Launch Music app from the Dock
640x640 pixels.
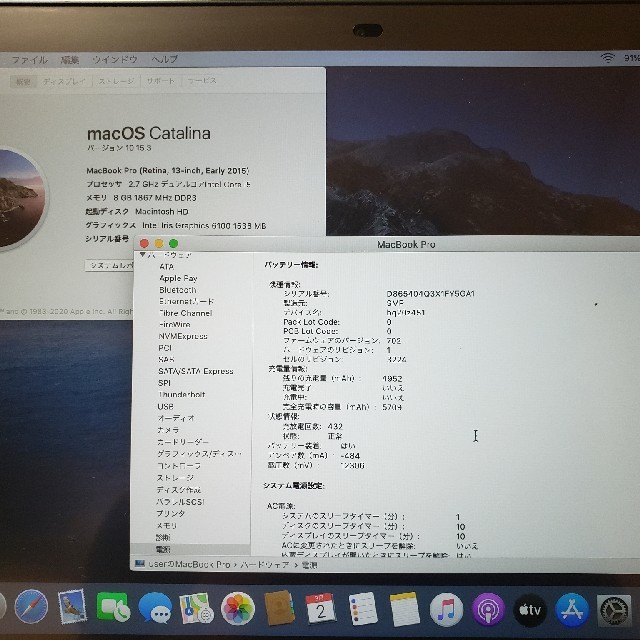click(x=447, y=610)
